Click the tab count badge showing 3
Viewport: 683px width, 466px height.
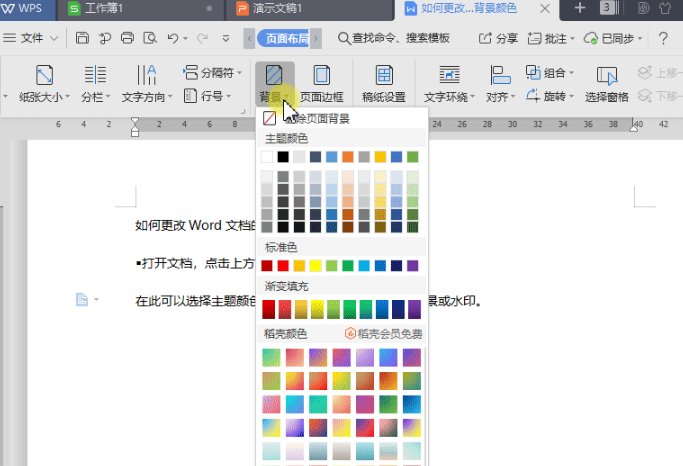(x=606, y=8)
